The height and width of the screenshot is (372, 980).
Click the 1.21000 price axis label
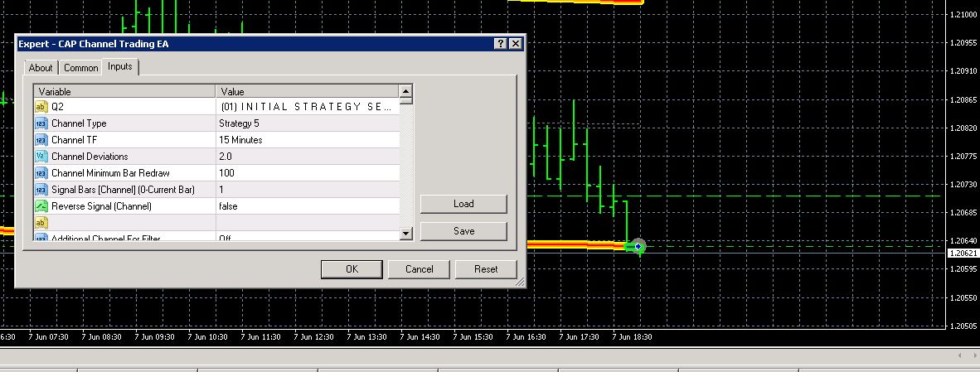[963, 14]
